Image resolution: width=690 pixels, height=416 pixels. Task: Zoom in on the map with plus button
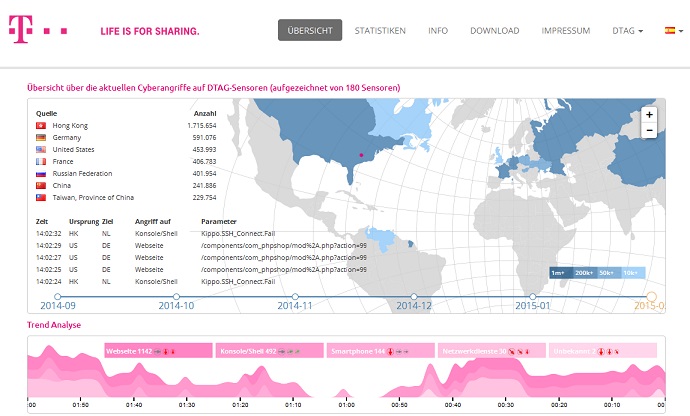coord(649,115)
